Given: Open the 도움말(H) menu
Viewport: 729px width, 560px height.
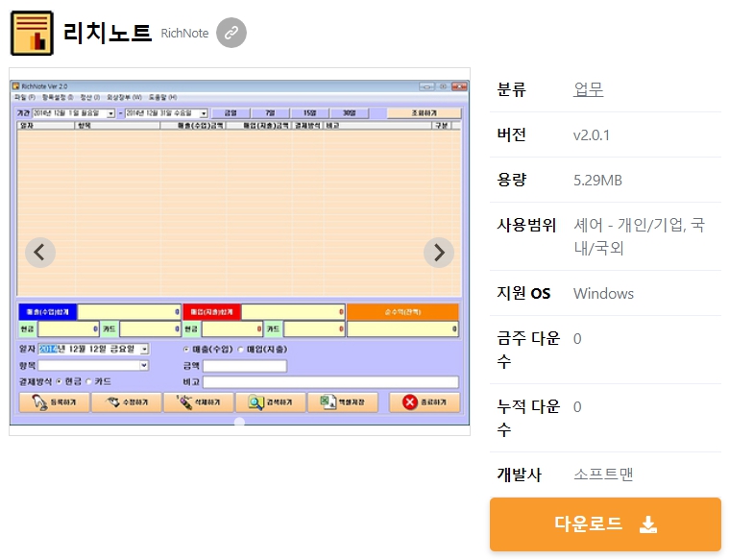Looking at the screenshot, I should (x=162, y=97).
